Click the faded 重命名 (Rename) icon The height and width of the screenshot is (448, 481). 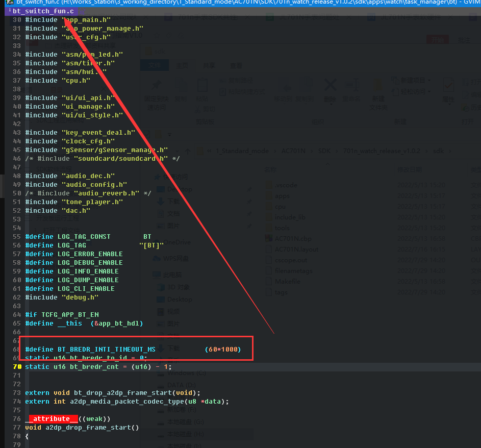pos(351,85)
